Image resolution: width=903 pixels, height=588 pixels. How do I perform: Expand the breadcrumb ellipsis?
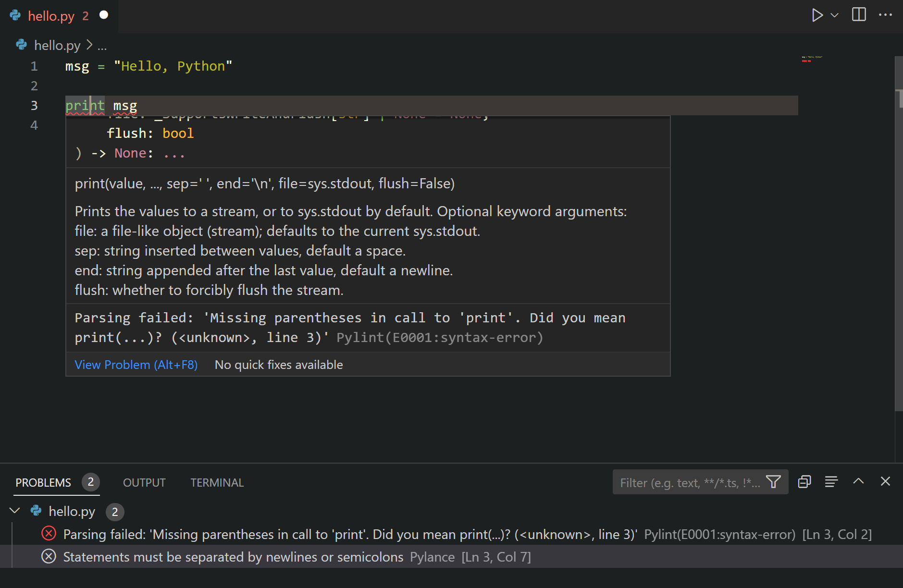[102, 46]
